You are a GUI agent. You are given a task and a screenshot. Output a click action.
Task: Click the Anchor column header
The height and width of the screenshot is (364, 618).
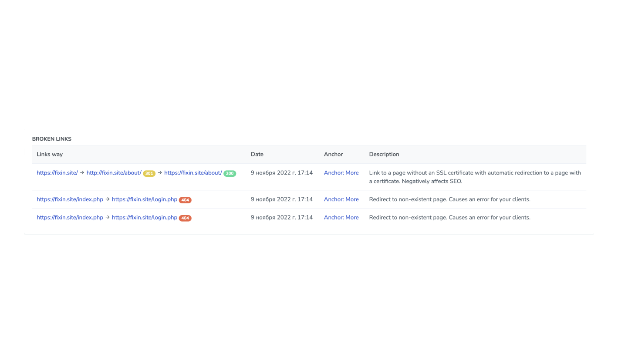[x=333, y=154]
